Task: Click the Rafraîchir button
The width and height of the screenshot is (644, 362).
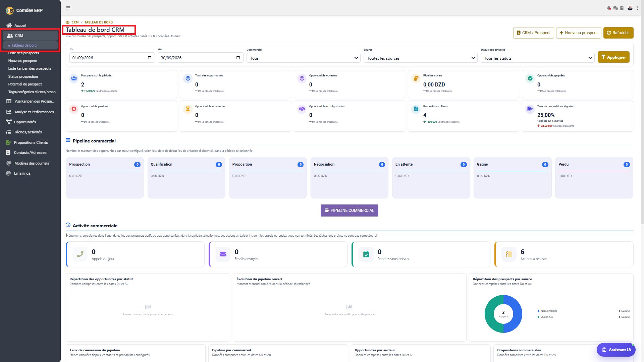Action: click(x=618, y=33)
